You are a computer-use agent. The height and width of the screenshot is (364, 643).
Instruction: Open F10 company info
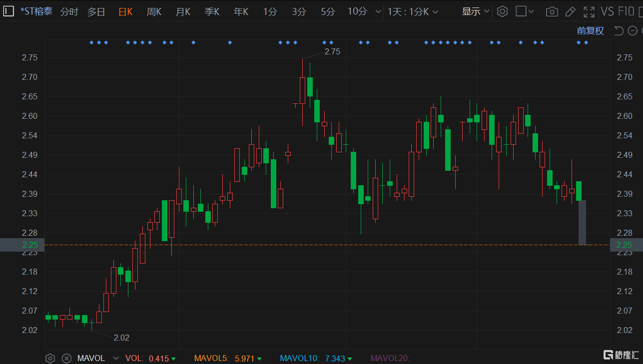click(627, 11)
